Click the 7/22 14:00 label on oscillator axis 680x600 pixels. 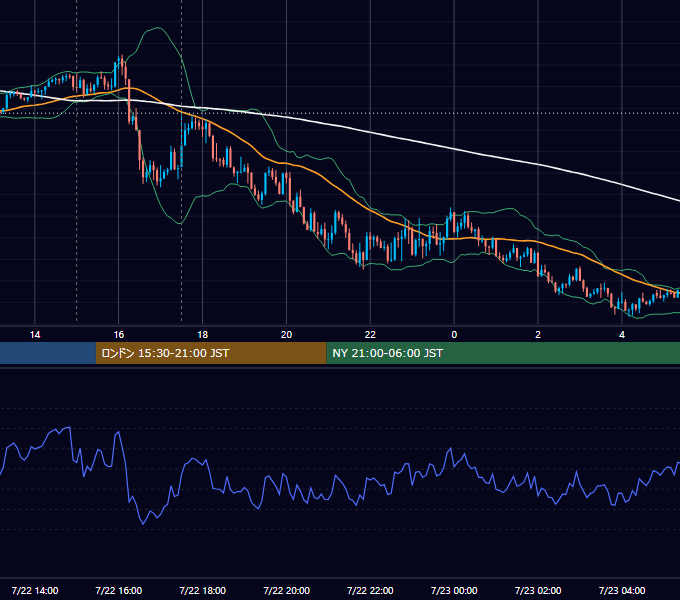coord(35,590)
